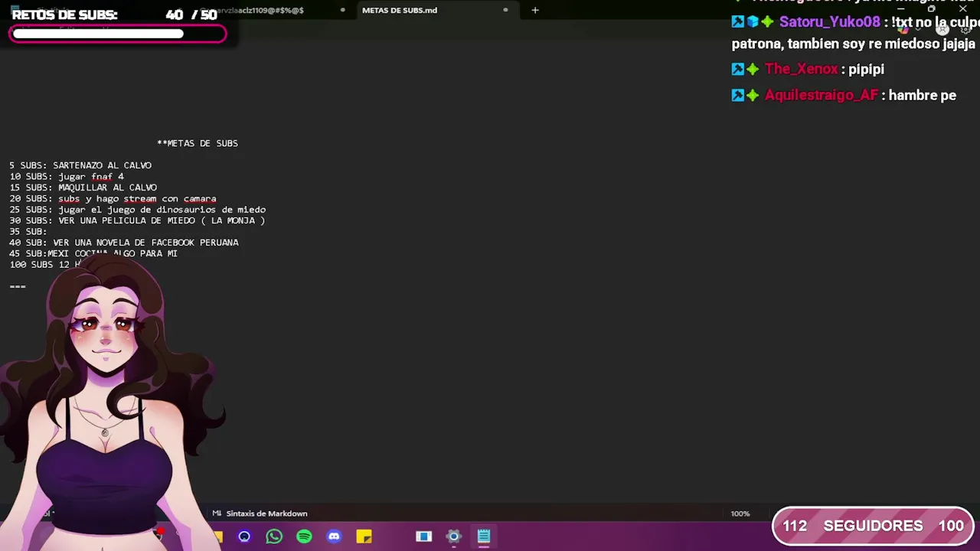The width and height of the screenshot is (980, 551).
Task: Click the **METAS DE SUBS heading text
Action: click(x=198, y=143)
